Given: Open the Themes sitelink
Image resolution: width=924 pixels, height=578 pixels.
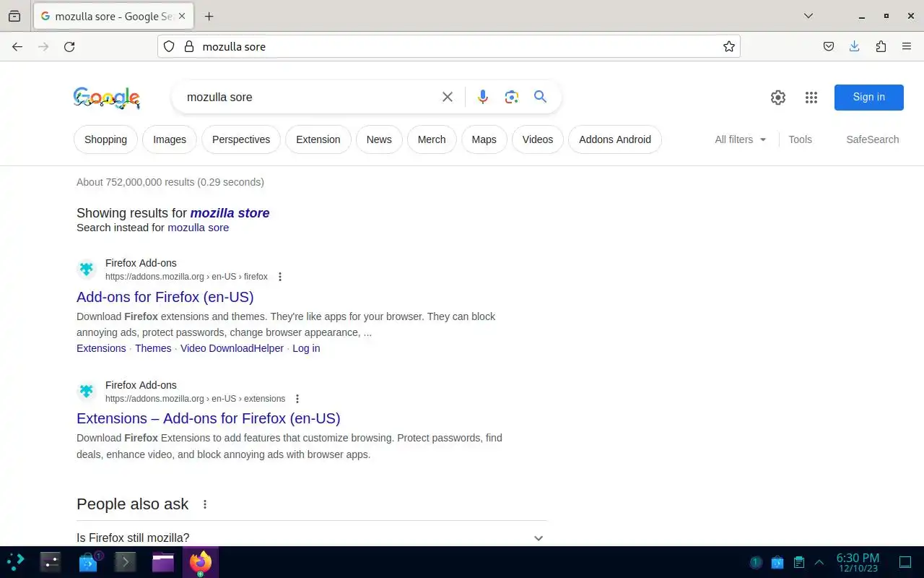Looking at the screenshot, I should tap(153, 348).
